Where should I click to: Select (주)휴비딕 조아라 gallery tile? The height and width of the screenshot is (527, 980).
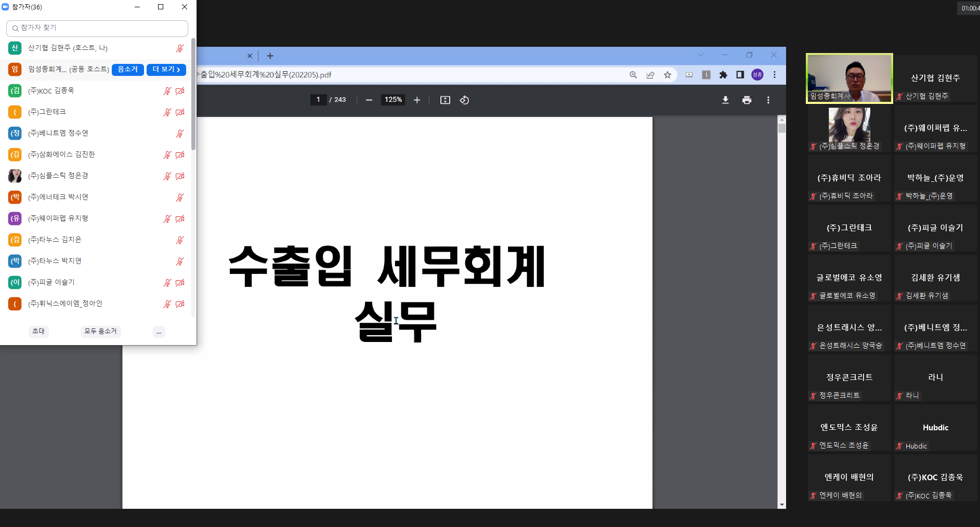[x=850, y=178]
